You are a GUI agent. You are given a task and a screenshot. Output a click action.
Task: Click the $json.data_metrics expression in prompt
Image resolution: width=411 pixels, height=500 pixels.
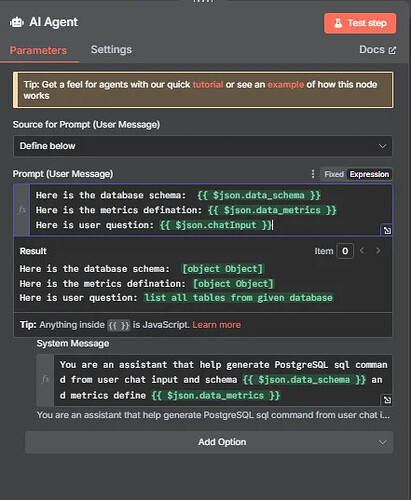tap(272, 210)
